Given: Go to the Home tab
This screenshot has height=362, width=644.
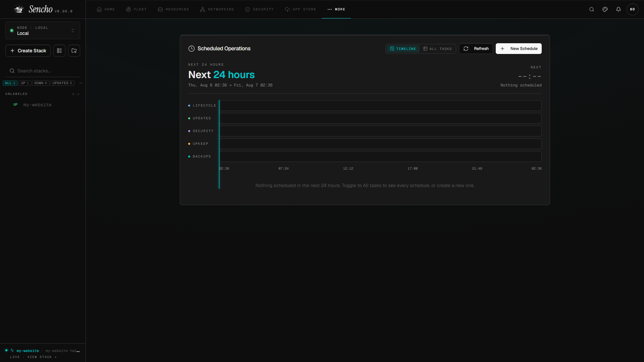Looking at the screenshot, I should pos(106,9).
